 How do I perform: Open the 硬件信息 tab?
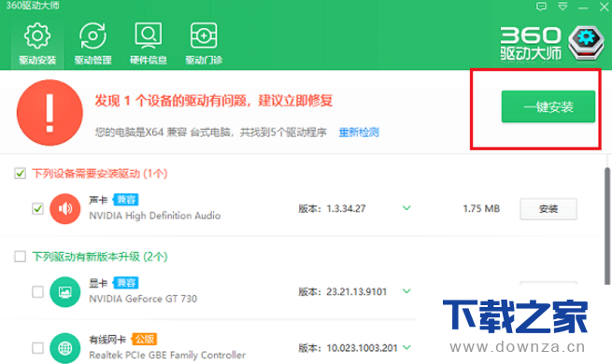149,44
